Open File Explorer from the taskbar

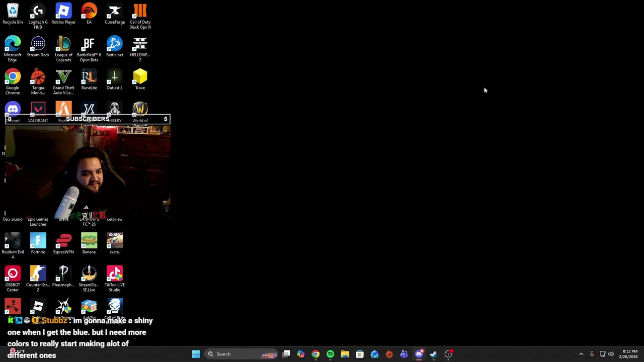click(345, 354)
